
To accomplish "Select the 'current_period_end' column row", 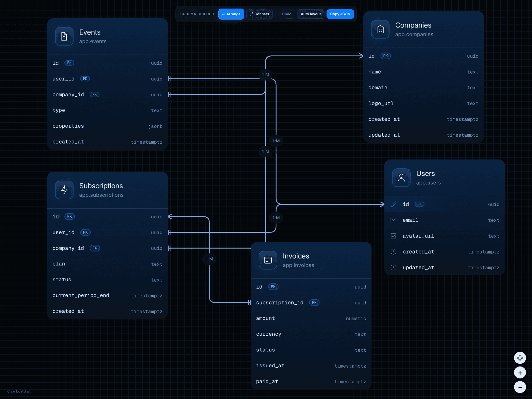I will [108, 296].
